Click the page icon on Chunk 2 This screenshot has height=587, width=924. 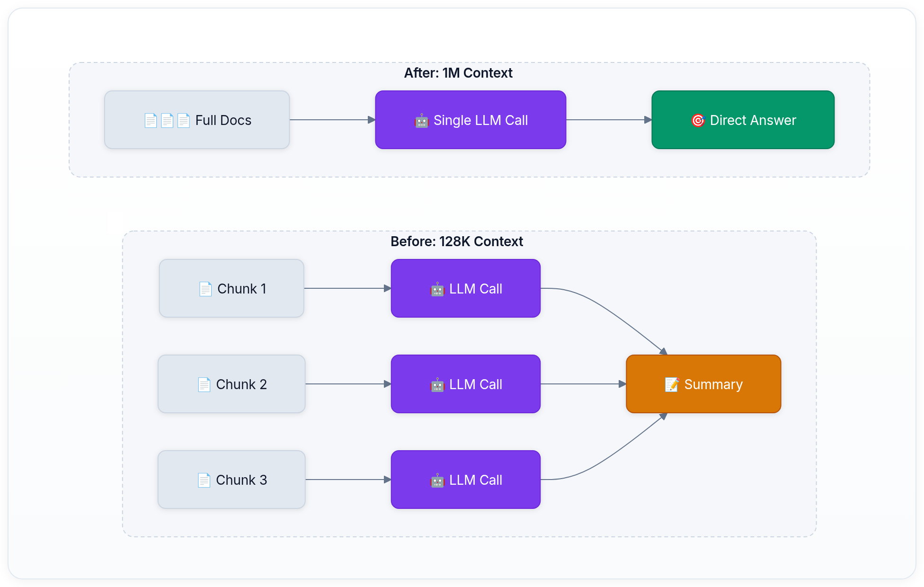point(204,384)
